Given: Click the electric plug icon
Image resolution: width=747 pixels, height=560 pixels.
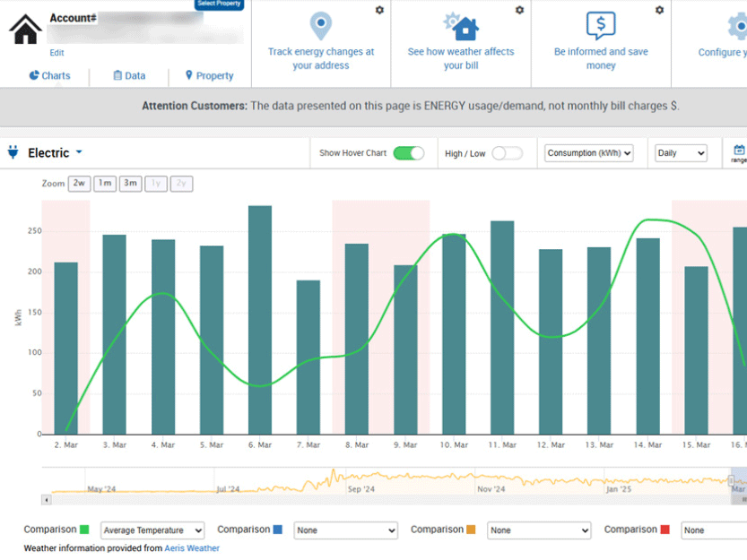Looking at the screenshot, I should pyautogui.click(x=13, y=152).
